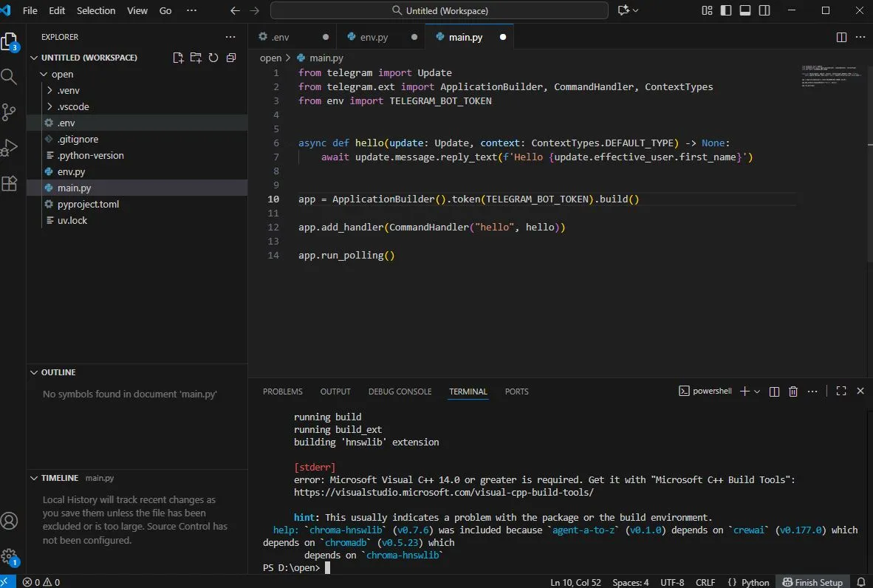Open the new terminal launch profile dropdown
Screen dimensions: 873x588
point(757,392)
